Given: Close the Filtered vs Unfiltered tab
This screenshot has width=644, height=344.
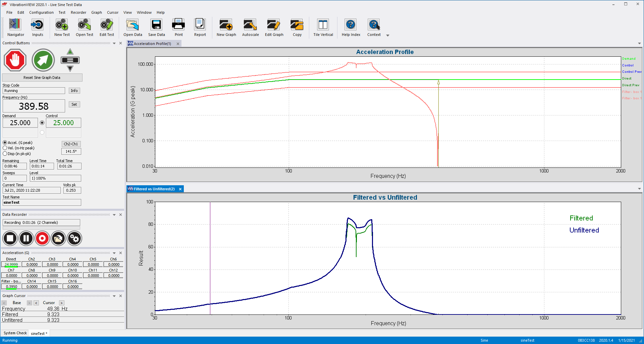Looking at the screenshot, I should click(x=180, y=189).
